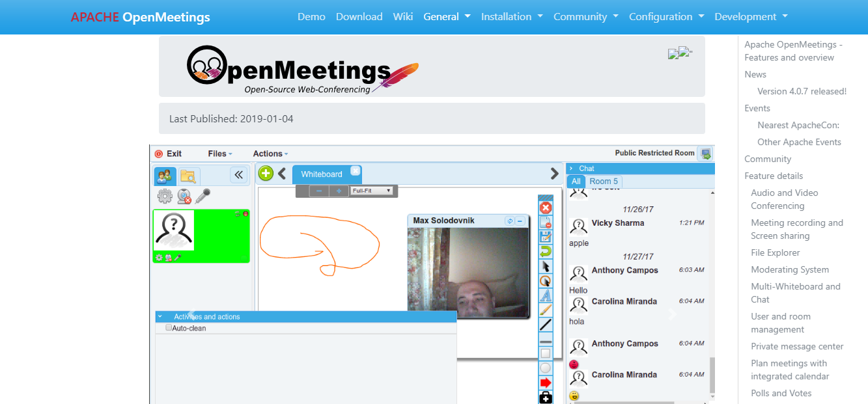868x404 pixels.
Task: Click Max Solodovnik's webcam video
Action: click(x=468, y=272)
